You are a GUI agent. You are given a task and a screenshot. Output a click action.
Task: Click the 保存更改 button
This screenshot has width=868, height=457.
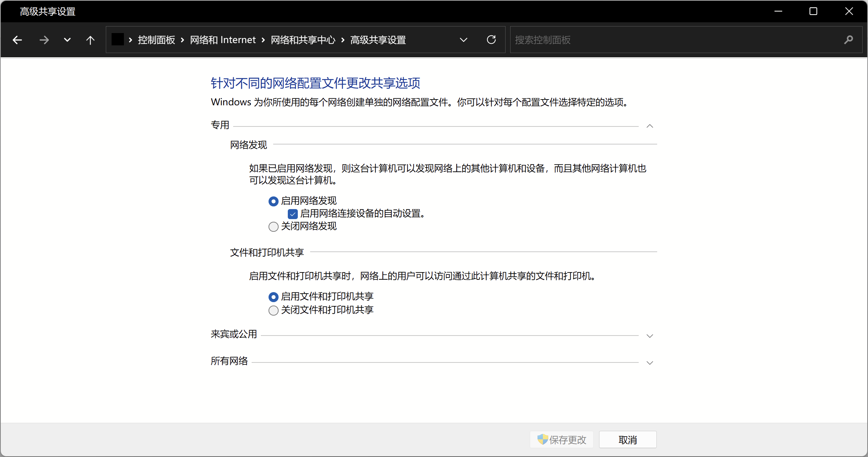tap(562, 440)
